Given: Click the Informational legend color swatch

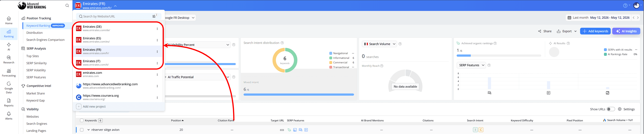Looking at the screenshot, I should (x=331, y=58).
